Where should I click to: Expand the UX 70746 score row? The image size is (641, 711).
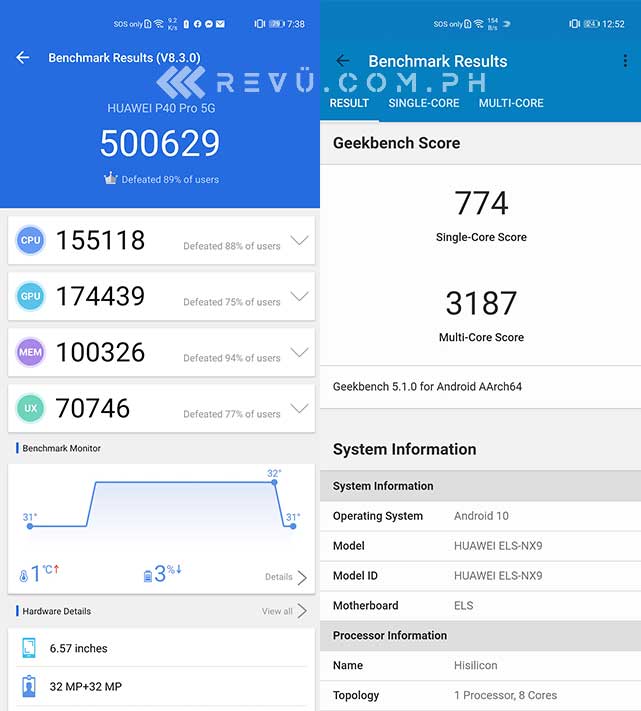(161, 408)
